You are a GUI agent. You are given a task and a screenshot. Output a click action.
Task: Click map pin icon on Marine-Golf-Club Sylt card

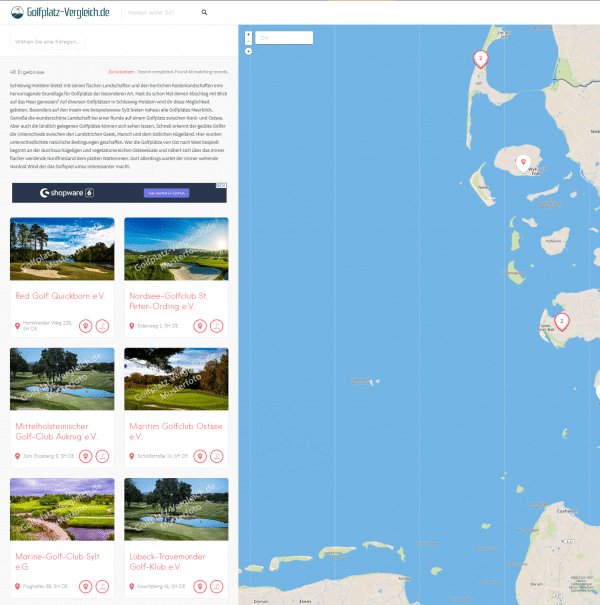[86, 586]
